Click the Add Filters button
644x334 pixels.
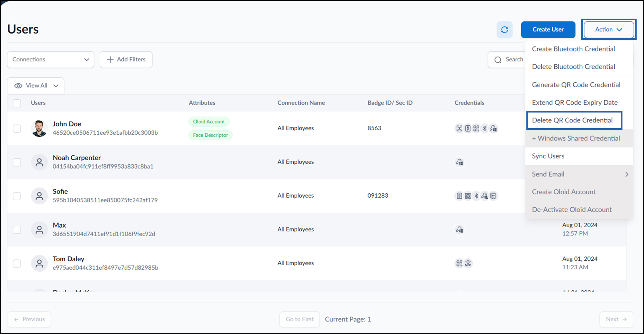tap(126, 59)
